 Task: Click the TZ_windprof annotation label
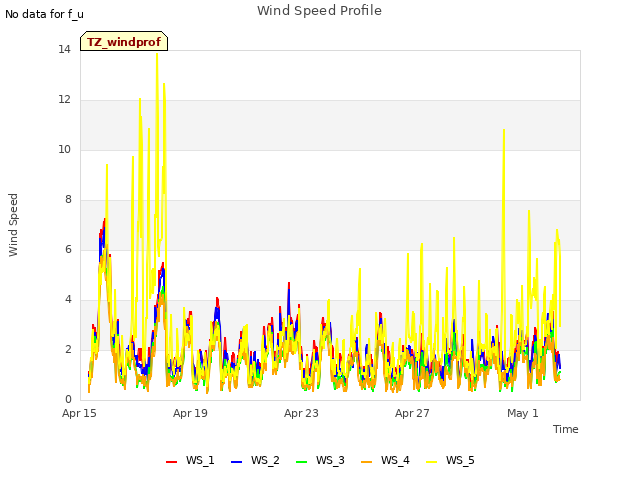pyautogui.click(x=124, y=42)
